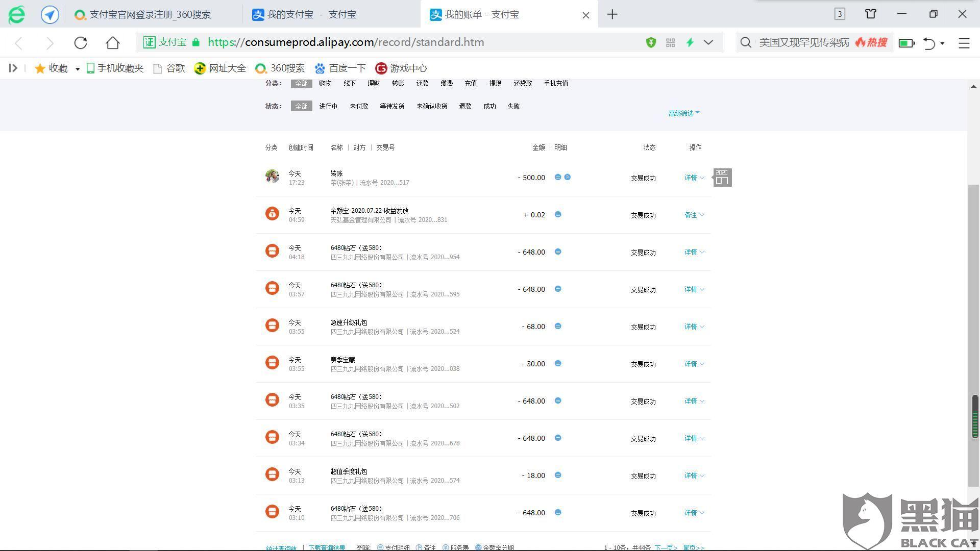
Task: Open the skin/shirt icon in title bar
Action: pyautogui.click(x=871, y=14)
